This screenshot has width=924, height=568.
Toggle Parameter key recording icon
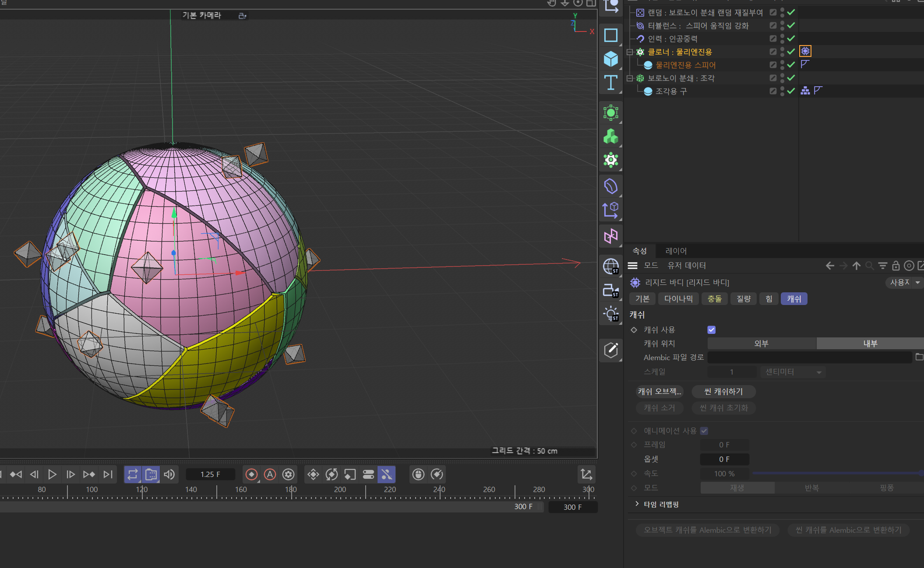(x=368, y=474)
